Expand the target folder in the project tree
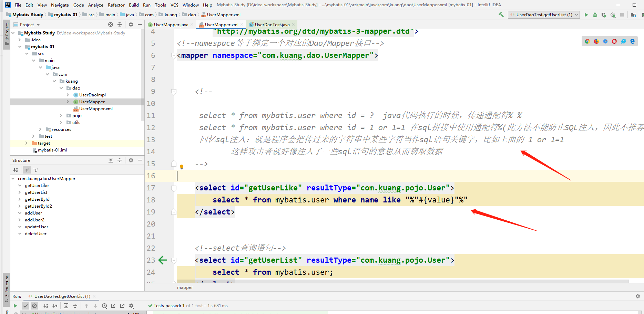Viewport: 644px width, 314px height. (x=27, y=143)
